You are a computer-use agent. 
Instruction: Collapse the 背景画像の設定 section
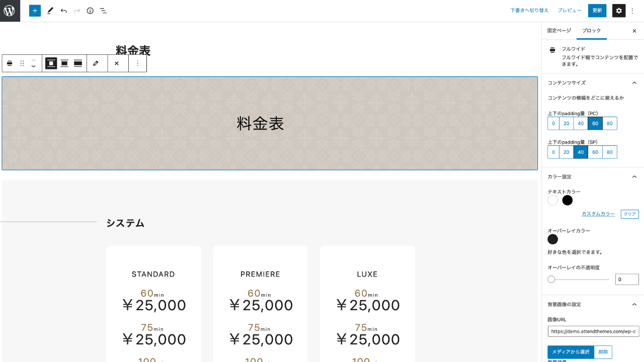pyautogui.click(x=634, y=305)
